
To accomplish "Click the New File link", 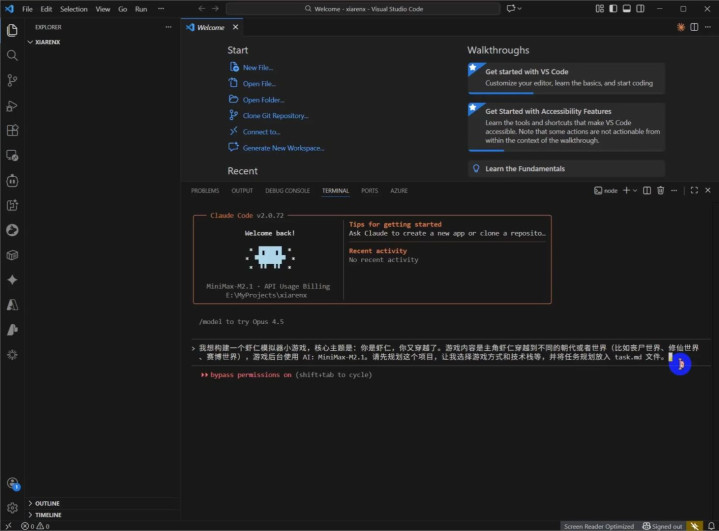I will [x=258, y=68].
